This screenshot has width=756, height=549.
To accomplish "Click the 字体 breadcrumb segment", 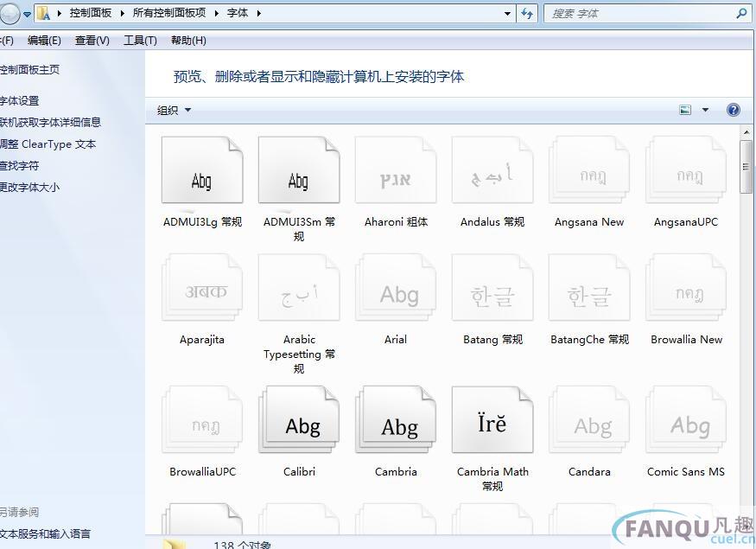I will [x=238, y=14].
